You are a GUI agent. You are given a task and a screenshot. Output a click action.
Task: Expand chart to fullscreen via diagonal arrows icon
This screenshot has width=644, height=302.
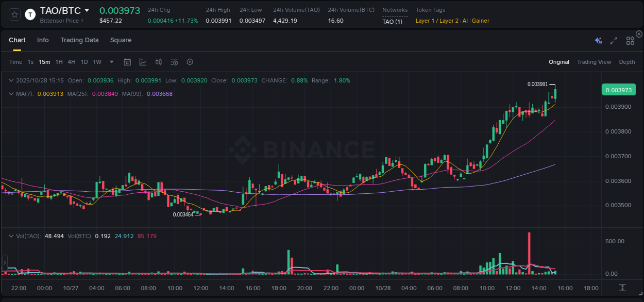[x=614, y=41]
